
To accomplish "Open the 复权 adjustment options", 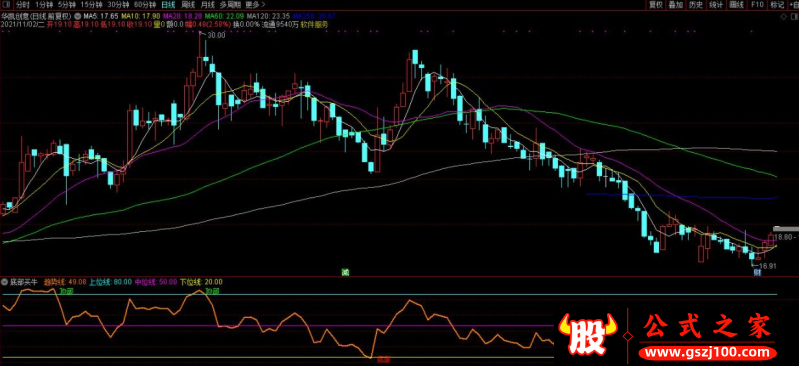I will pyautogui.click(x=655, y=5).
